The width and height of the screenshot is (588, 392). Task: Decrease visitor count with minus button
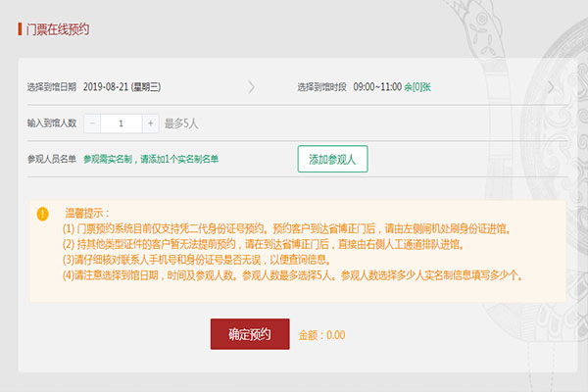click(92, 123)
